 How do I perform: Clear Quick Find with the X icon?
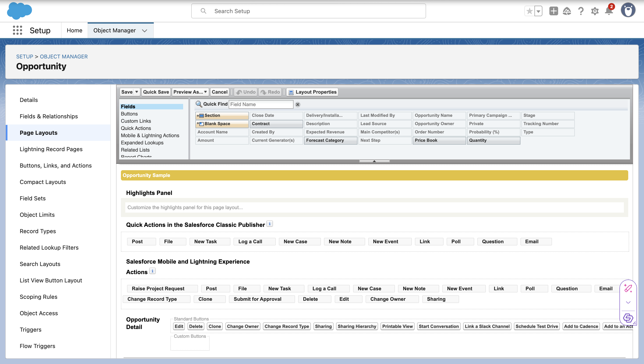(x=298, y=105)
